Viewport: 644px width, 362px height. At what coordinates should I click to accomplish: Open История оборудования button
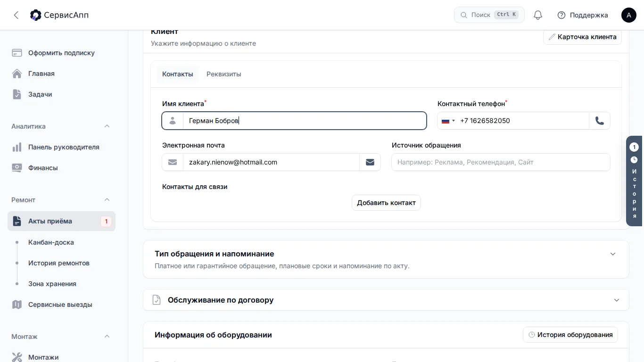[570, 335]
